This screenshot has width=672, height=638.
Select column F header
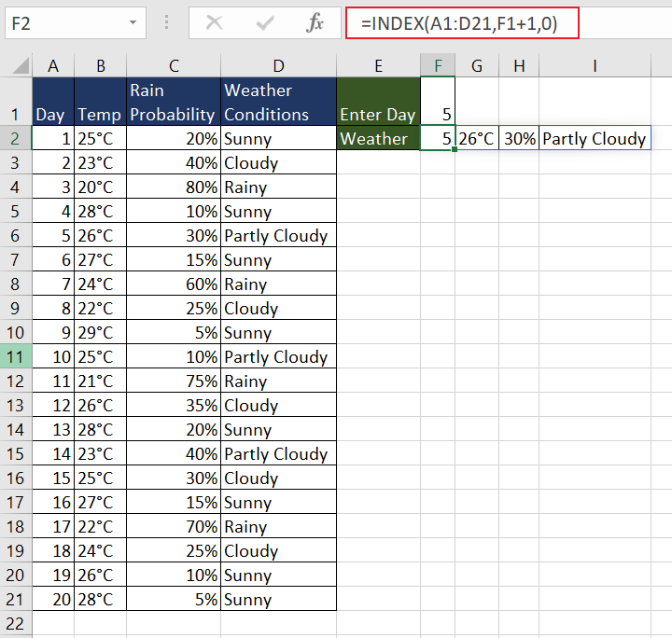pos(438,65)
